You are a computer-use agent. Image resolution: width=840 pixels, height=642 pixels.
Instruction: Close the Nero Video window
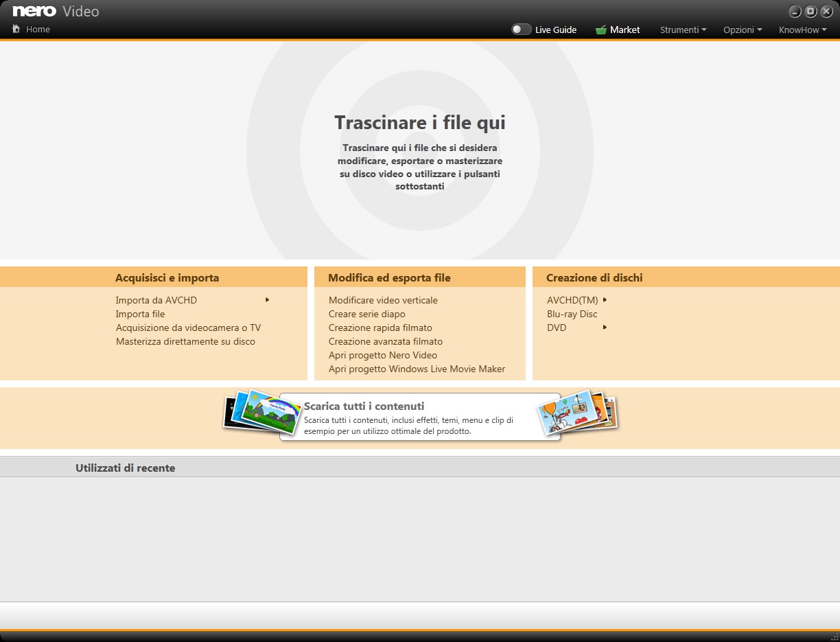click(826, 11)
